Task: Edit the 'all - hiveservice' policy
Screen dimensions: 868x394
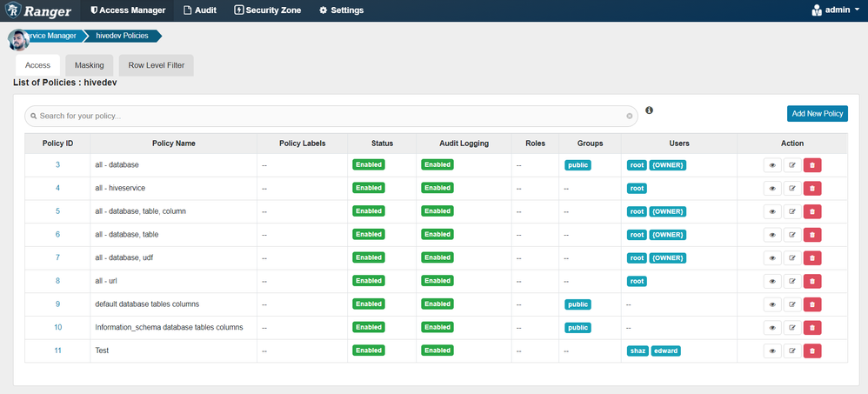Action: (792, 188)
